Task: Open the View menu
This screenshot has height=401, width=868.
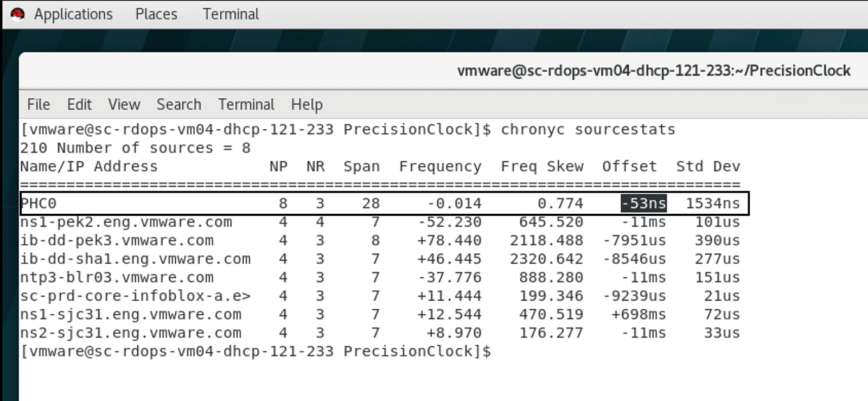Action: [x=124, y=104]
